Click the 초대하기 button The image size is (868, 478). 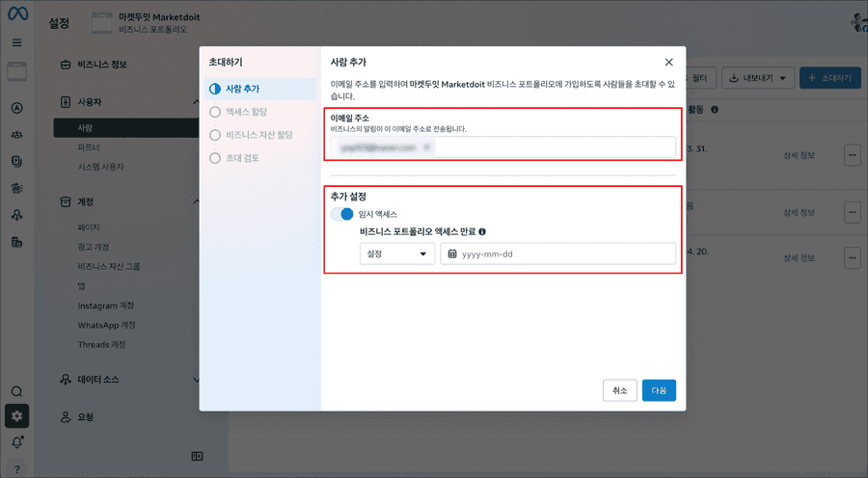tap(829, 78)
